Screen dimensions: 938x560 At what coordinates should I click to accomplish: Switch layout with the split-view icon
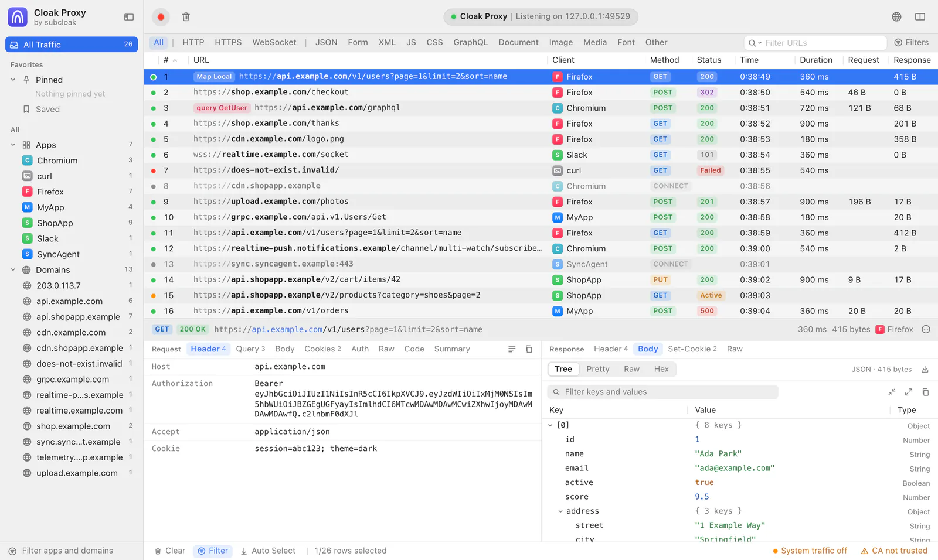point(920,17)
